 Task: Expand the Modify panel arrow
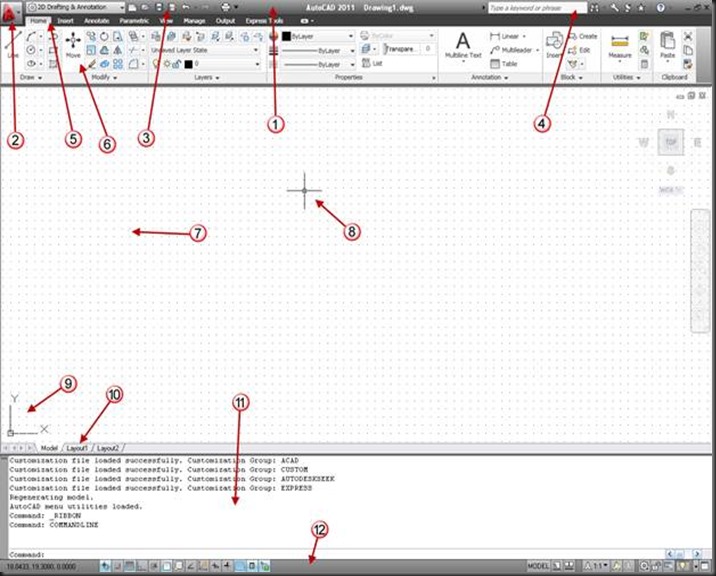(115, 78)
